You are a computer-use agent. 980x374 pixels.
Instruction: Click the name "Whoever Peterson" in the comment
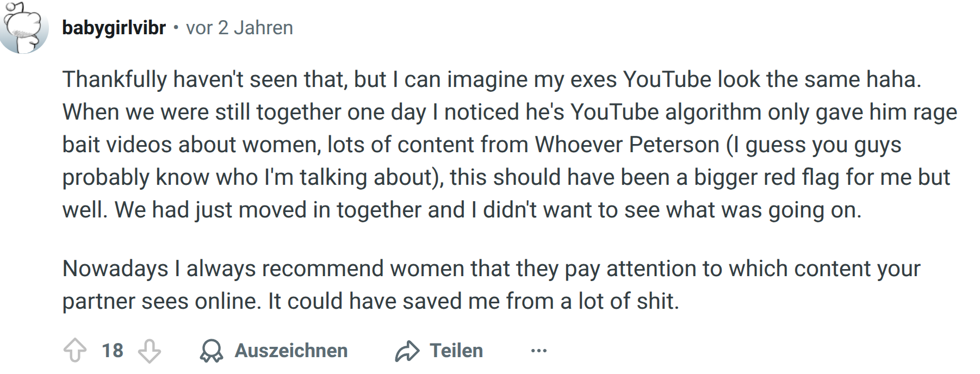(x=627, y=145)
